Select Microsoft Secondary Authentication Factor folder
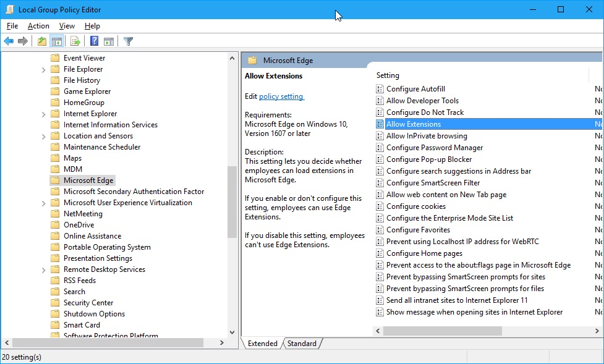 (x=134, y=192)
